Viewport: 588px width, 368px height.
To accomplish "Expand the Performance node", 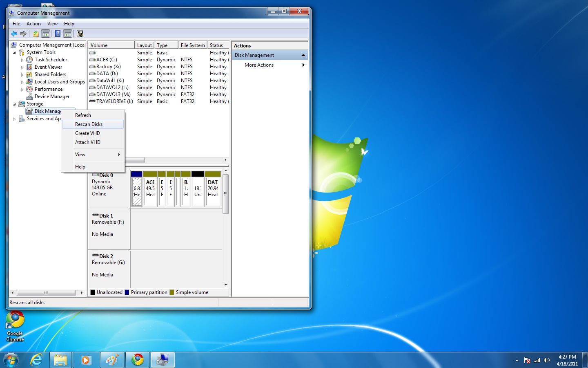I will (22, 90).
